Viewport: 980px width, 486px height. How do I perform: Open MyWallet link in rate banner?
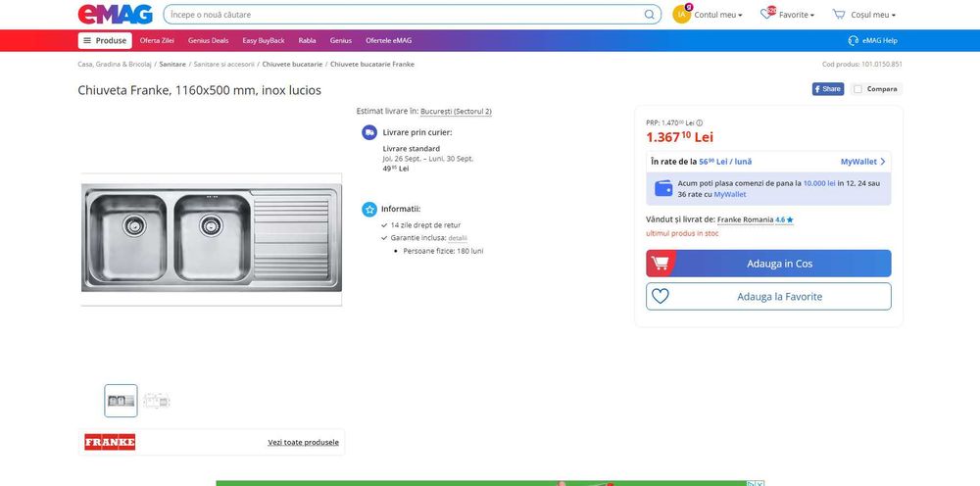coord(730,194)
